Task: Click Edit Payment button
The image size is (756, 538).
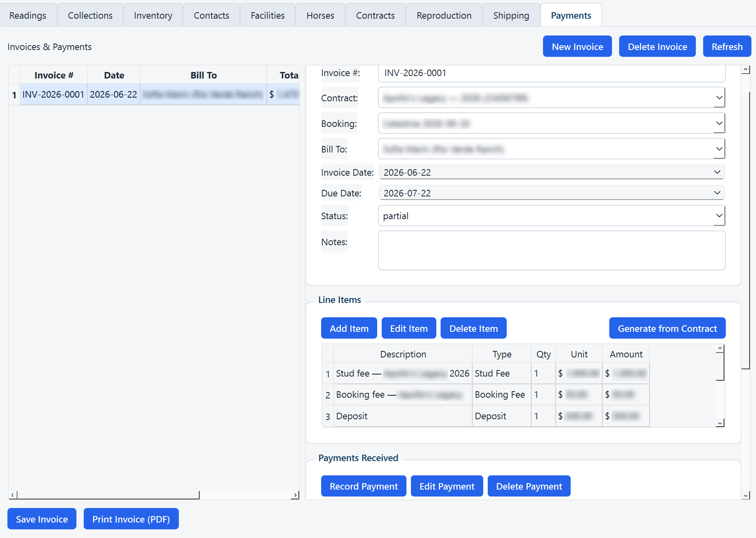Action: pos(447,486)
